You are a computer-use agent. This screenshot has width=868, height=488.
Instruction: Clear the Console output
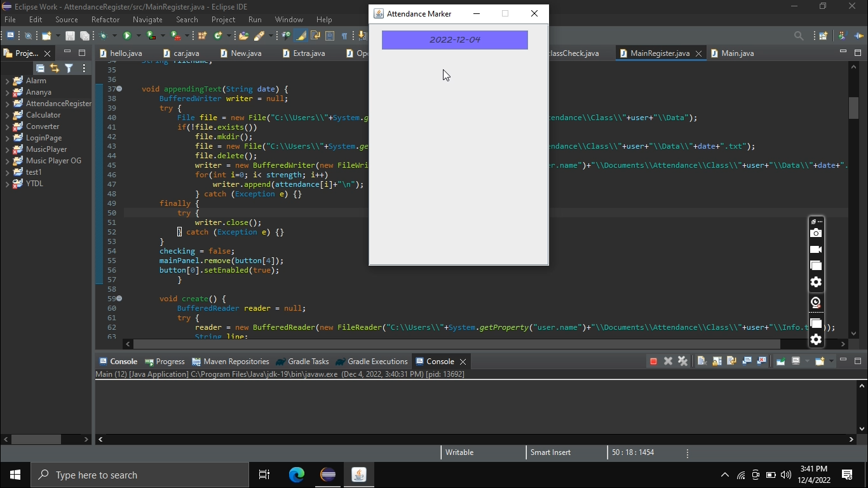coord(702,361)
